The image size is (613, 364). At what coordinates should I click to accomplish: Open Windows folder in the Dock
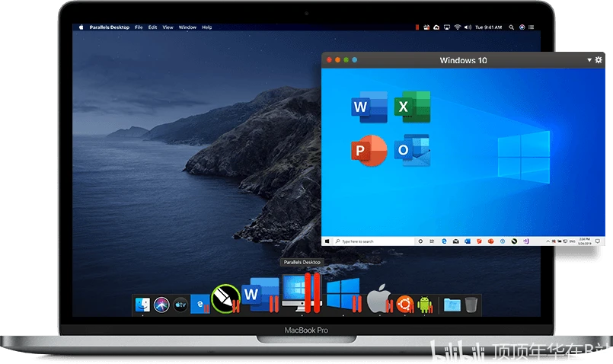(x=452, y=305)
